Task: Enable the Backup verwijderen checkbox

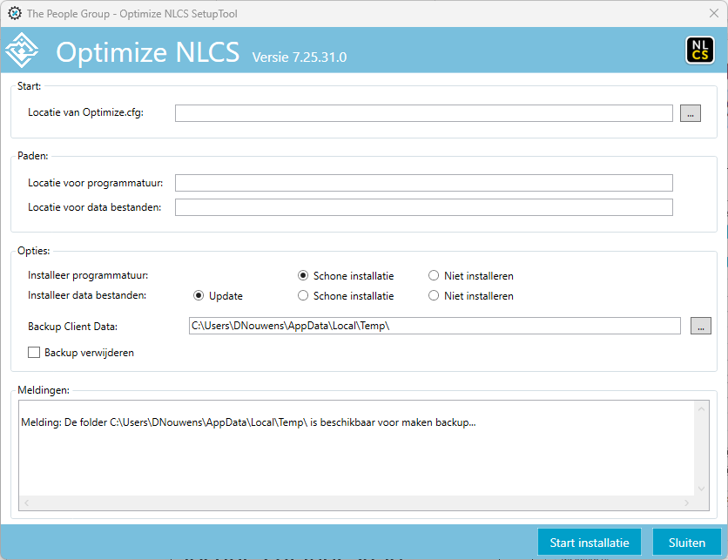Action: click(x=34, y=353)
